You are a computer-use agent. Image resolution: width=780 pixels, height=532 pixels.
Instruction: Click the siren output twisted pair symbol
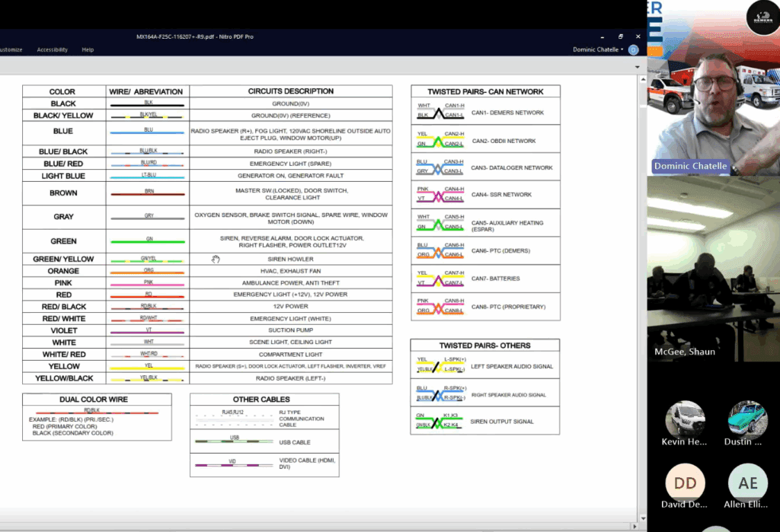coord(440,421)
